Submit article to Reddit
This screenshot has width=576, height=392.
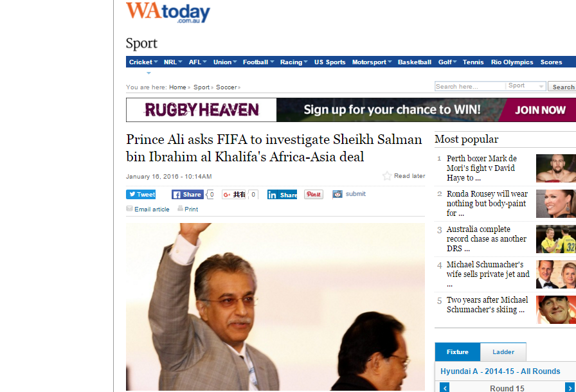click(349, 194)
